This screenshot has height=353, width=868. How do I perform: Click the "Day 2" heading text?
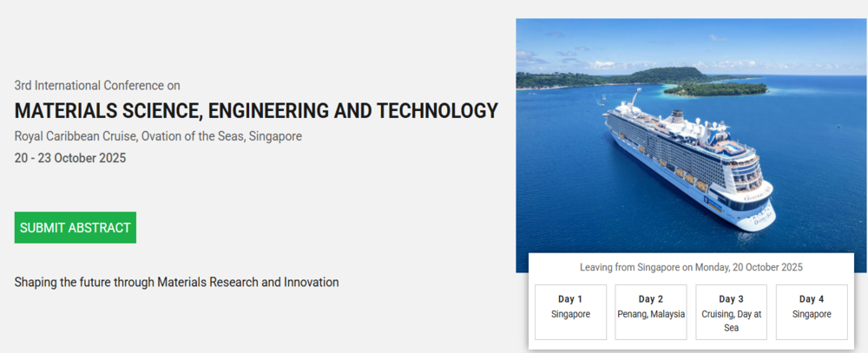click(651, 299)
